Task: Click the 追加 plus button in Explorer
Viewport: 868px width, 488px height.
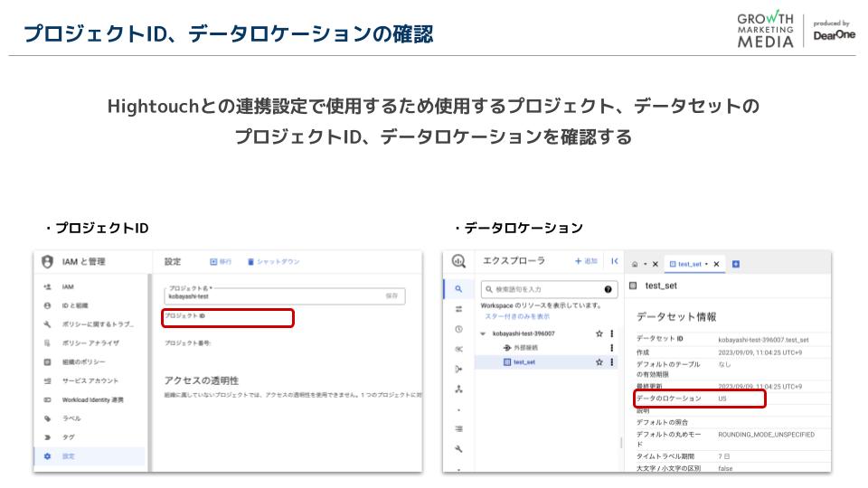Action: coord(586,261)
